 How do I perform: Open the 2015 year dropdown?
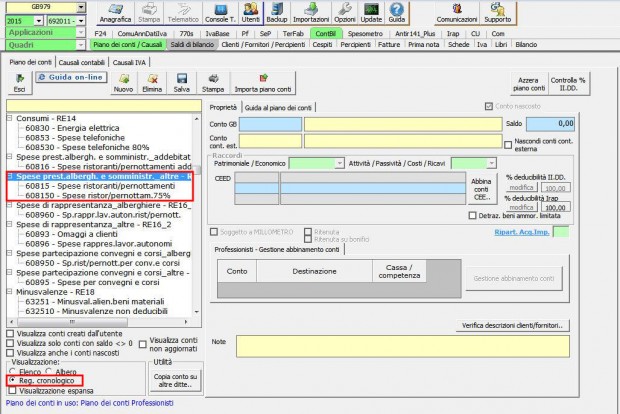[x=38, y=21]
